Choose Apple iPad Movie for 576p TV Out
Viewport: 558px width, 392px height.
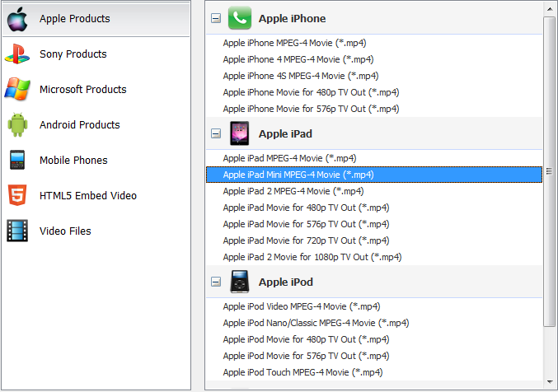click(374, 224)
